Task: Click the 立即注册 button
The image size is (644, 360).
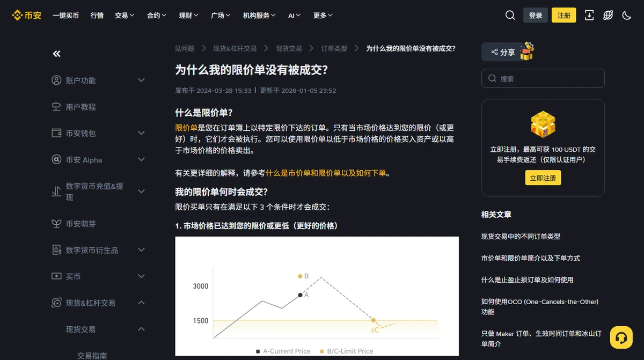Action: tap(543, 178)
